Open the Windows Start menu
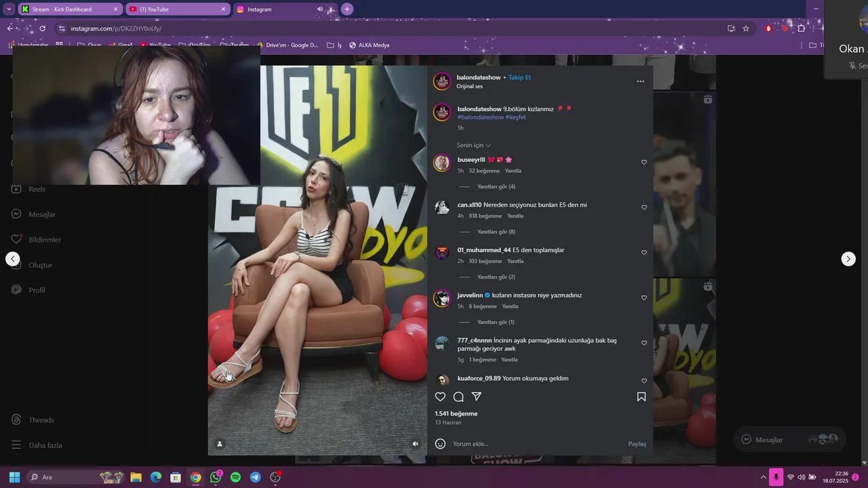 pos(14,477)
